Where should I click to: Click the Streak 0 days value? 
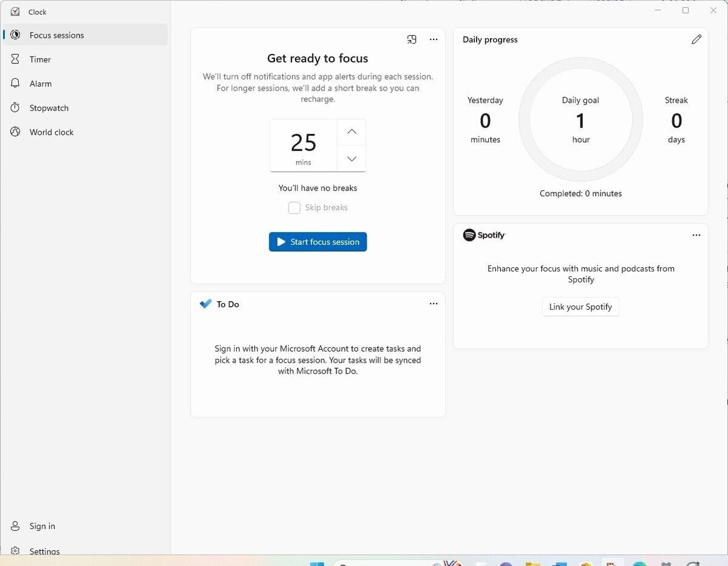point(676,120)
